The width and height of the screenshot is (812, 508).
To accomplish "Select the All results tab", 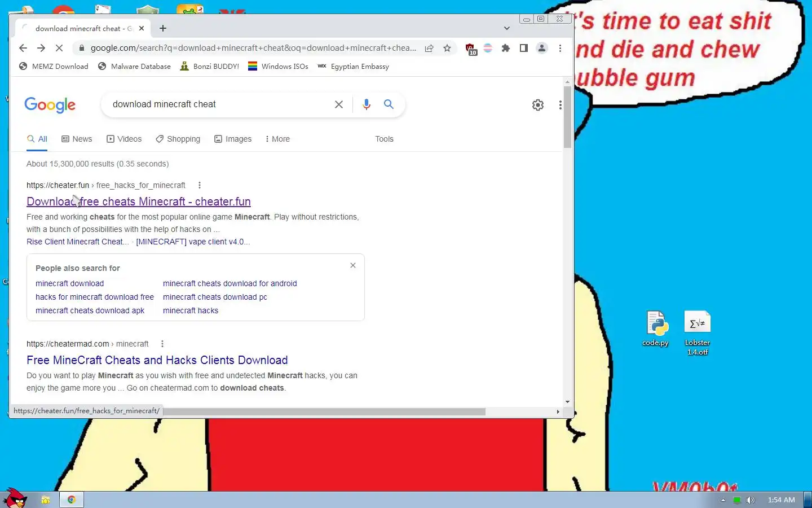I will [x=37, y=139].
